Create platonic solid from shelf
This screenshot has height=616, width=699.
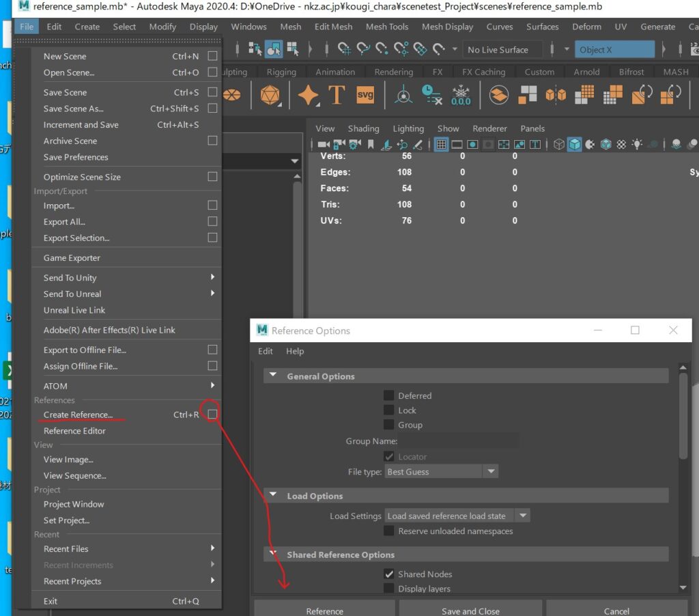coord(270,95)
